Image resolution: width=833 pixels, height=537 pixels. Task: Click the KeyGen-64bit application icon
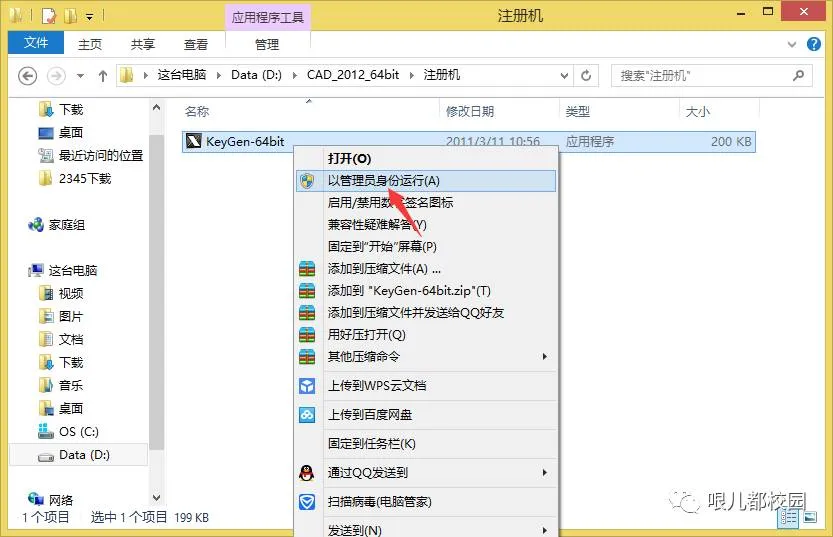pos(193,141)
